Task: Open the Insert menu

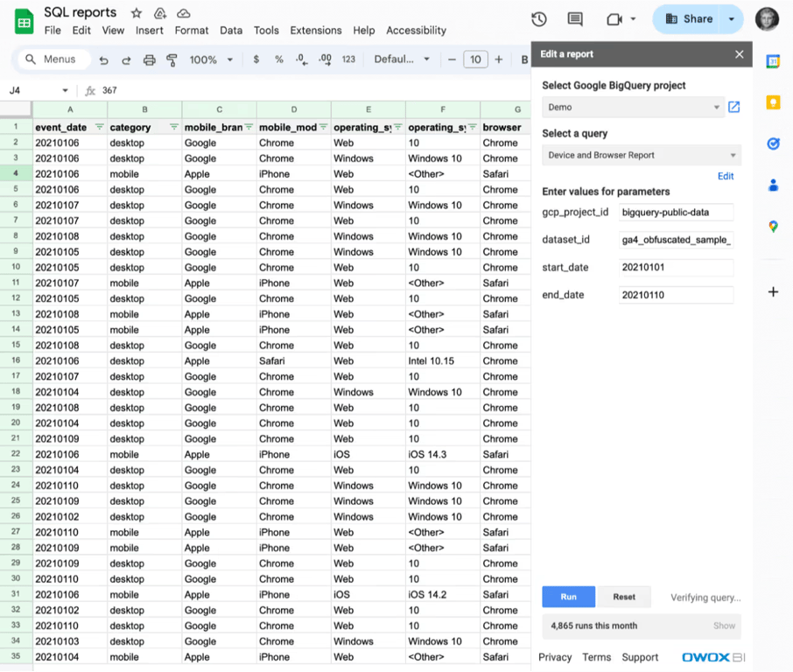Action: point(149,31)
